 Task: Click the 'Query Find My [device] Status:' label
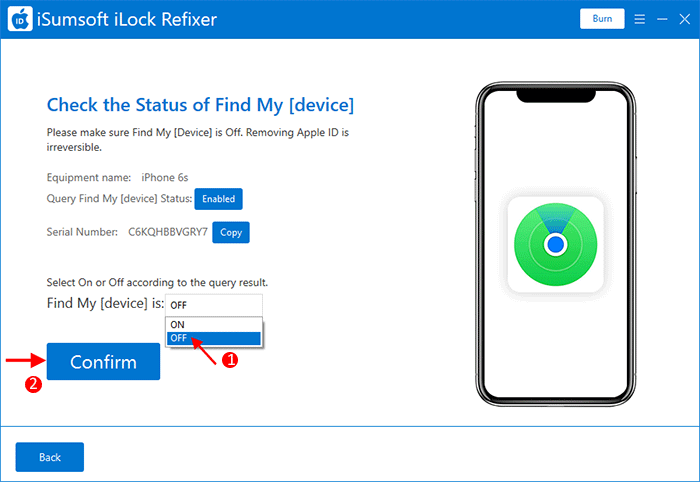119,199
